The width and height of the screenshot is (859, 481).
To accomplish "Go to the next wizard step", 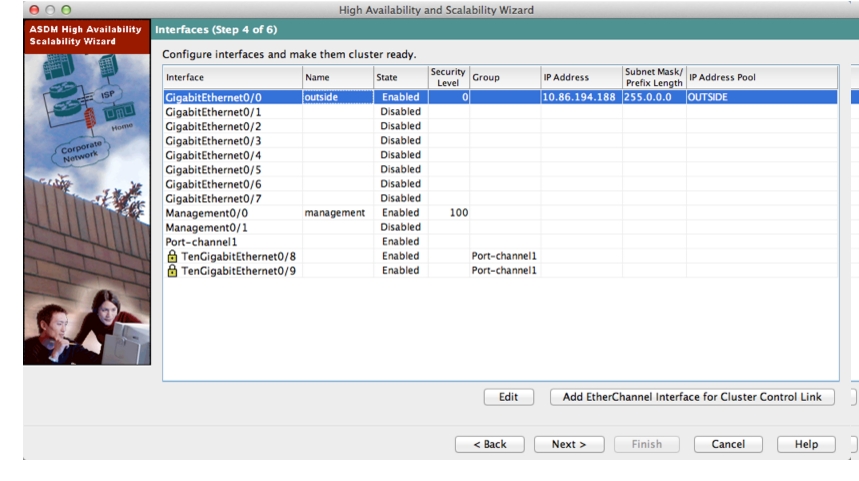I will pos(569,444).
